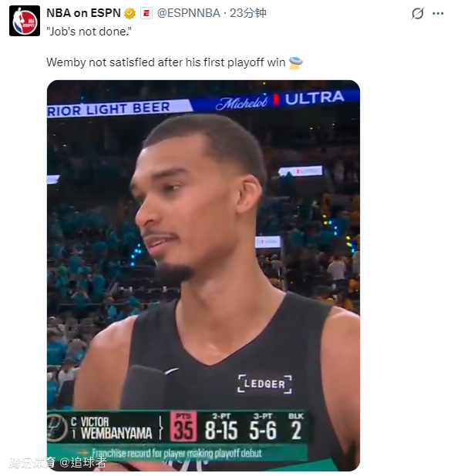Click the red PTS 35 stat box
Image resolution: width=454 pixels, height=476 pixels.
(x=183, y=426)
